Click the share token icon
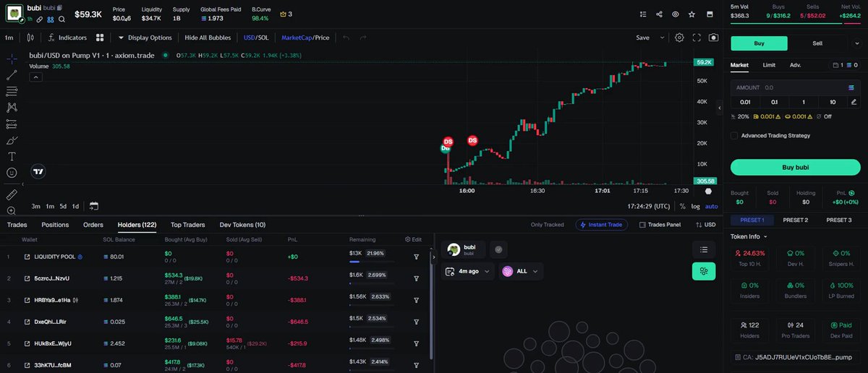 [x=659, y=14]
